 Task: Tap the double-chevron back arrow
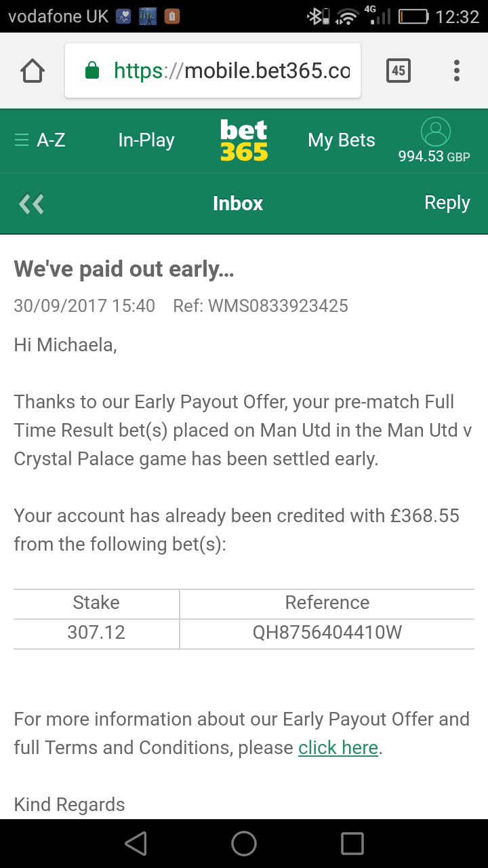pos(31,203)
